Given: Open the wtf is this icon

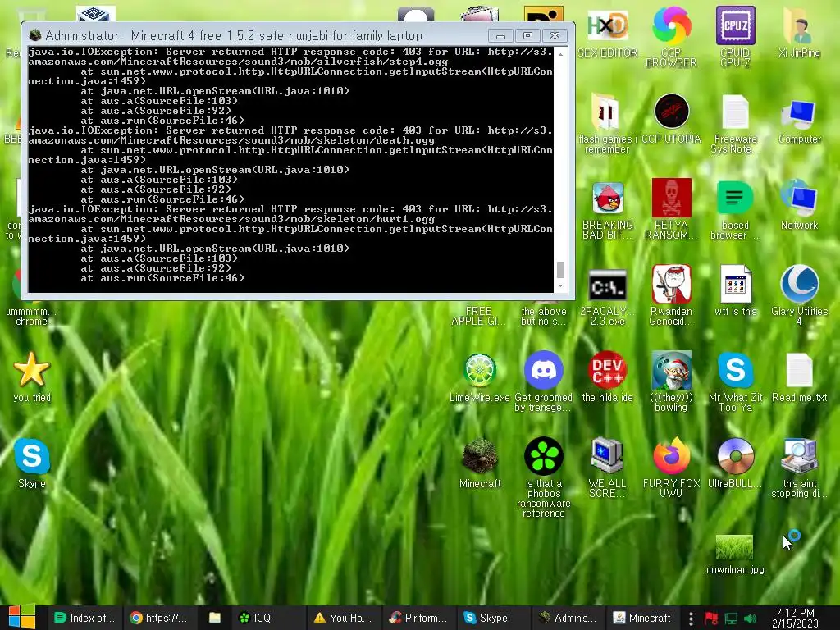Looking at the screenshot, I should pos(736,284).
